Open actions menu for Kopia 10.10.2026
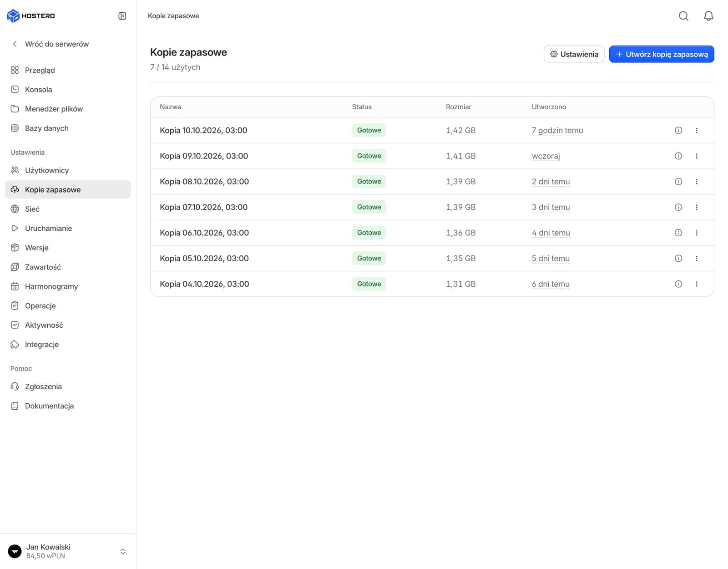Screen dimensions: 728x569 click(697, 130)
